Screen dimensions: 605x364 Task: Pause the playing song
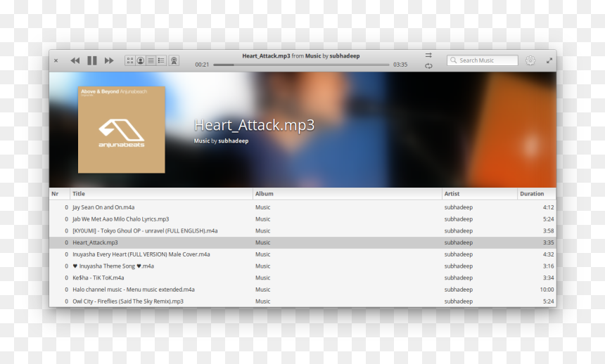pos(92,60)
